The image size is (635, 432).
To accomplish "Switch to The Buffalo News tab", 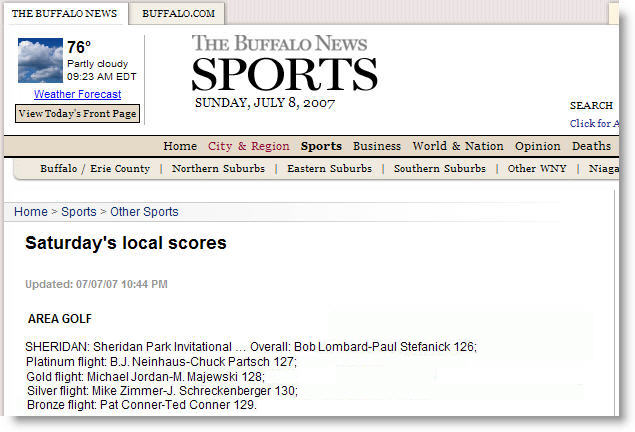I will (x=65, y=13).
